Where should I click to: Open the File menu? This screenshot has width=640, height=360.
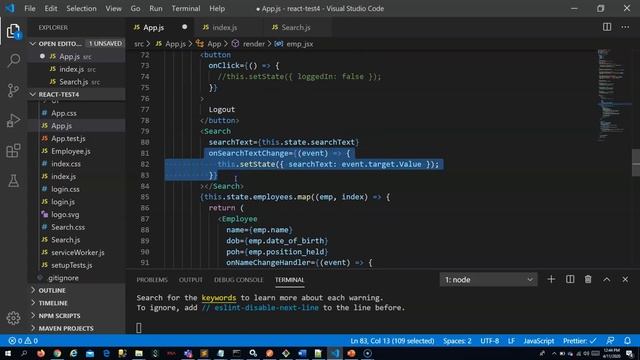tap(30, 8)
